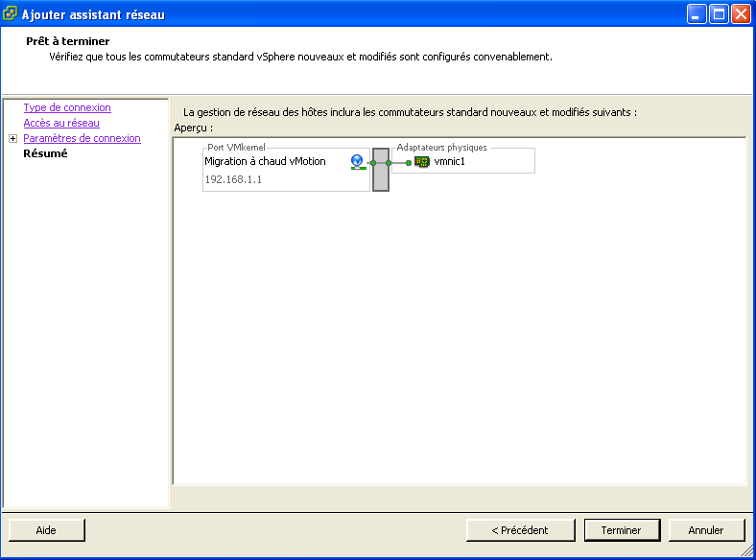The width and height of the screenshot is (756, 560).
Task: Expand the Paramètres de connexion tree node
Action: [12, 139]
